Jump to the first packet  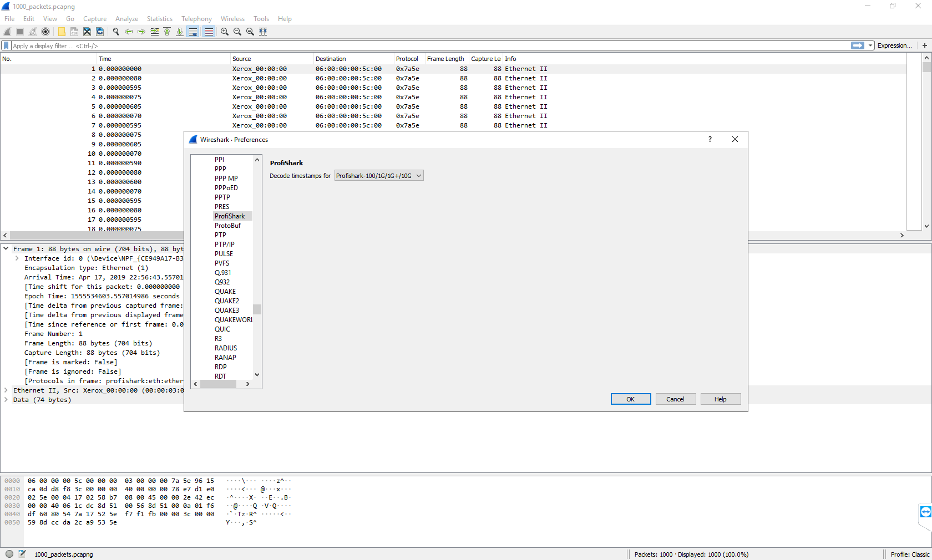(167, 32)
